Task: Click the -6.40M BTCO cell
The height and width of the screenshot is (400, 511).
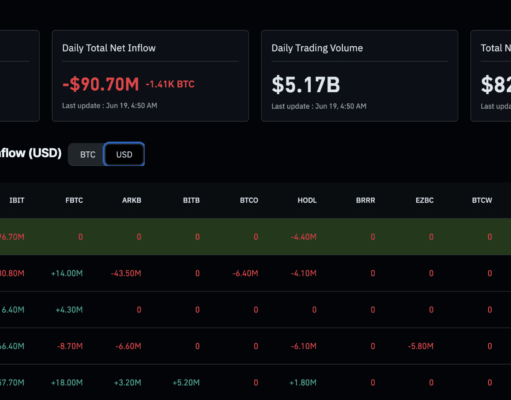Action: click(x=245, y=273)
